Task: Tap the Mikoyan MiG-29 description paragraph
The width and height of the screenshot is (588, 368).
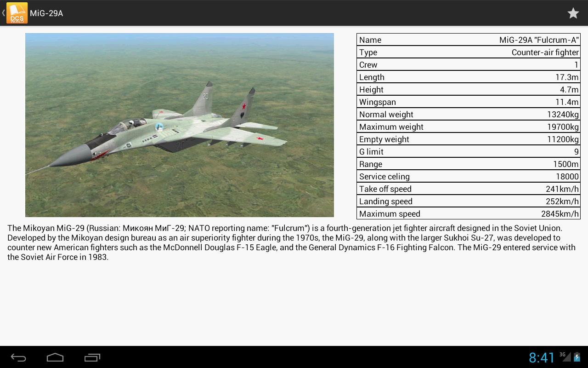Action: tap(291, 242)
